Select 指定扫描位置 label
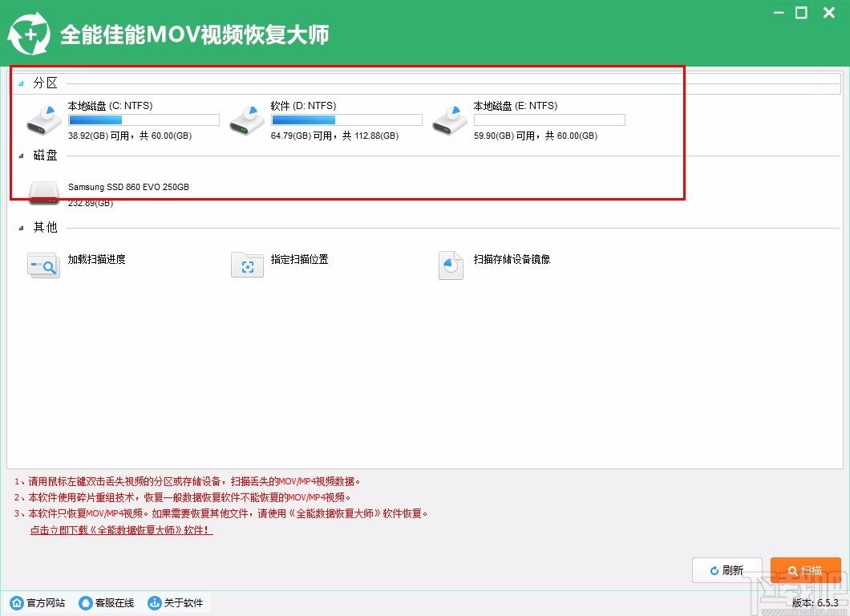 [x=299, y=259]
